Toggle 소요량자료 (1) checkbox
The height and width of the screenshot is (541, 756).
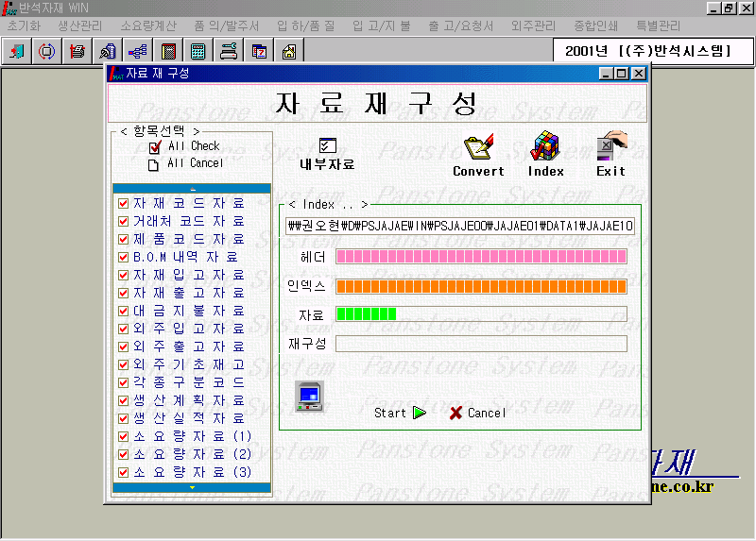123,436
